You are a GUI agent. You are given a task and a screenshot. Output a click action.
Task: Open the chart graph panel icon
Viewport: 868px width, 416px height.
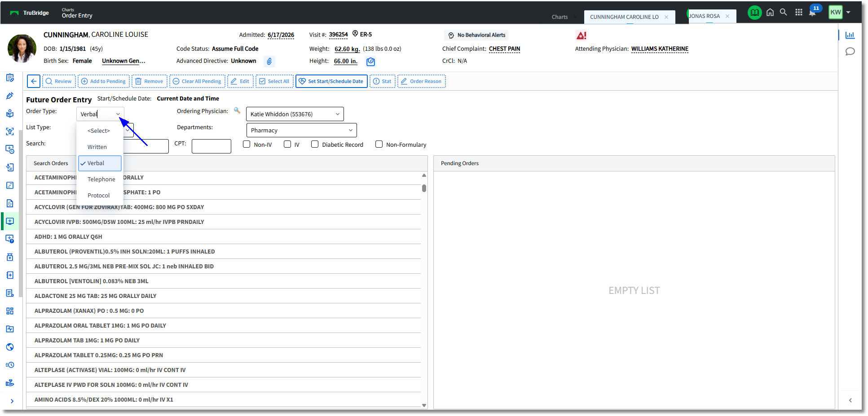(850, 35)
